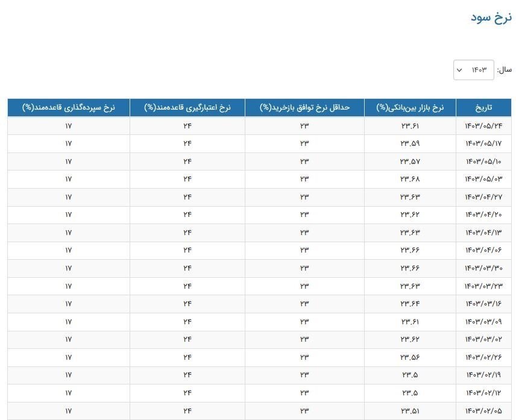The width and height of the screenshot is (516, 420).
Task: Click the deposit rate 17 in the 1403/03/09 row
Action: pos(68,322)
